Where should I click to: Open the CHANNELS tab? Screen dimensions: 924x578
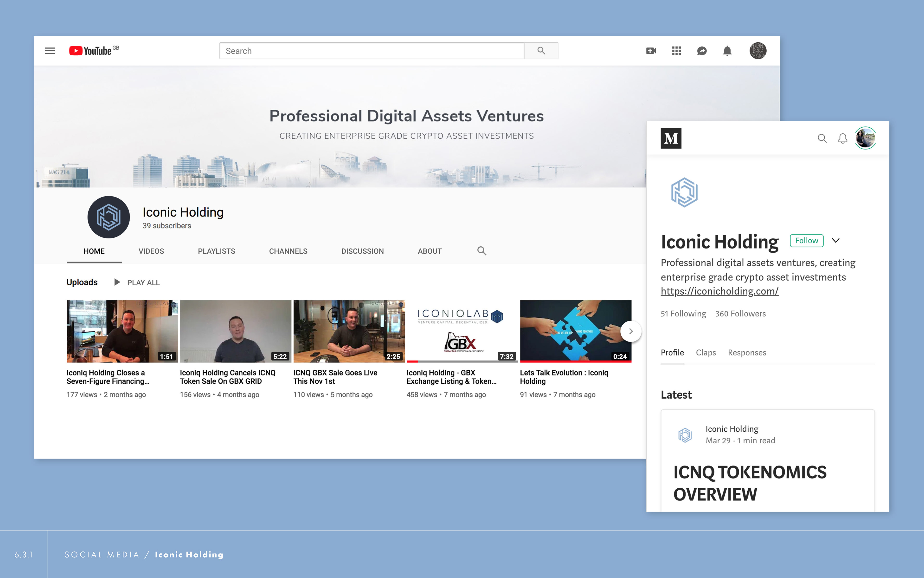click(288, 251)
